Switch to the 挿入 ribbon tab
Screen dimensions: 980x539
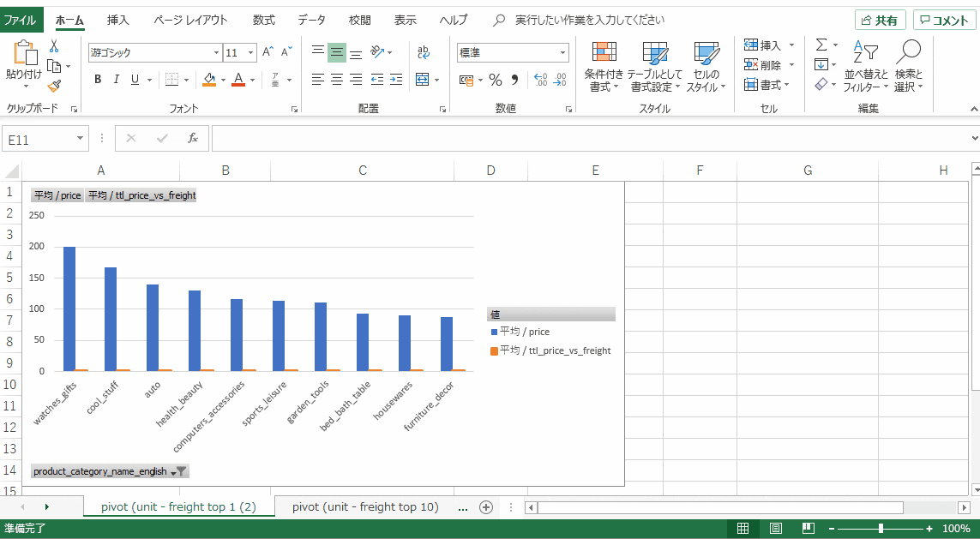tap(117, 20)
